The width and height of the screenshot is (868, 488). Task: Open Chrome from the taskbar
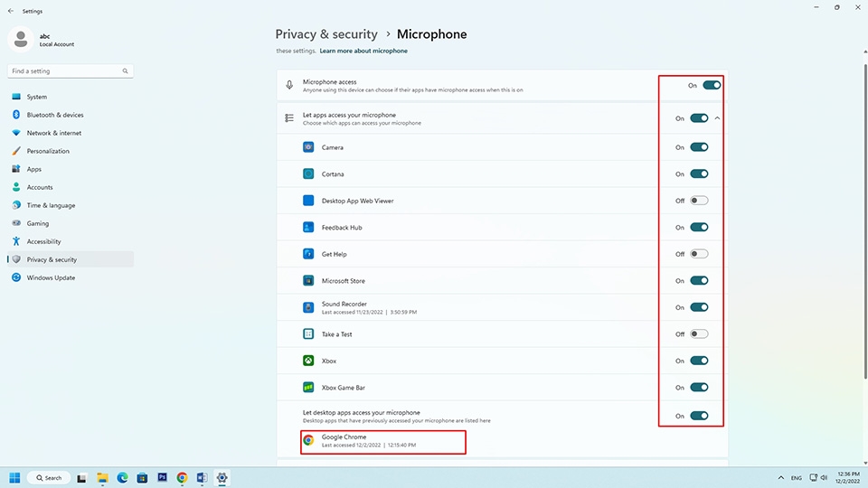click(x=182, y=477)
